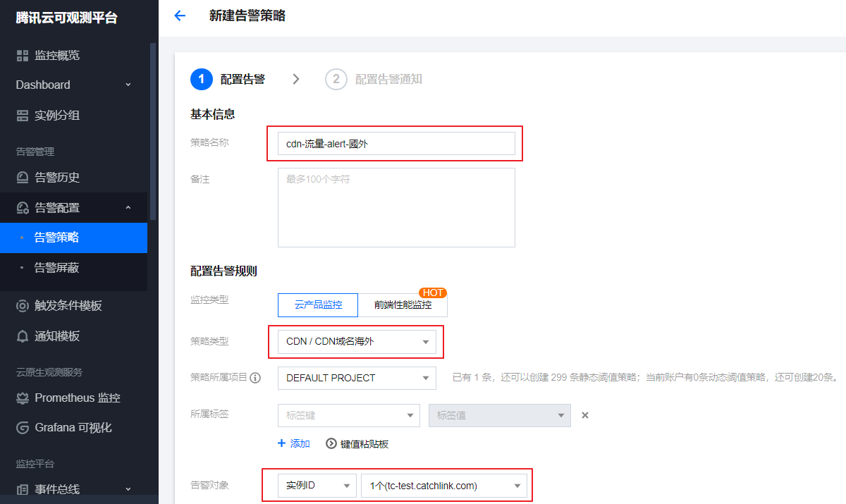846x504 pixels.
Task: Click the info icon beside 策略所属项目
Action: (255, 378)
